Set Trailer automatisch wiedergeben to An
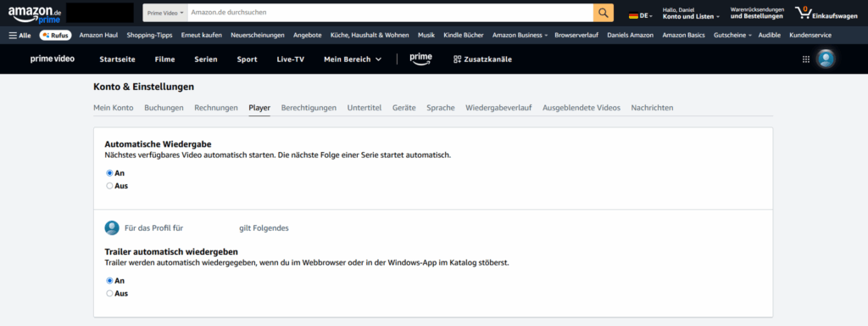 pos(109,280)
